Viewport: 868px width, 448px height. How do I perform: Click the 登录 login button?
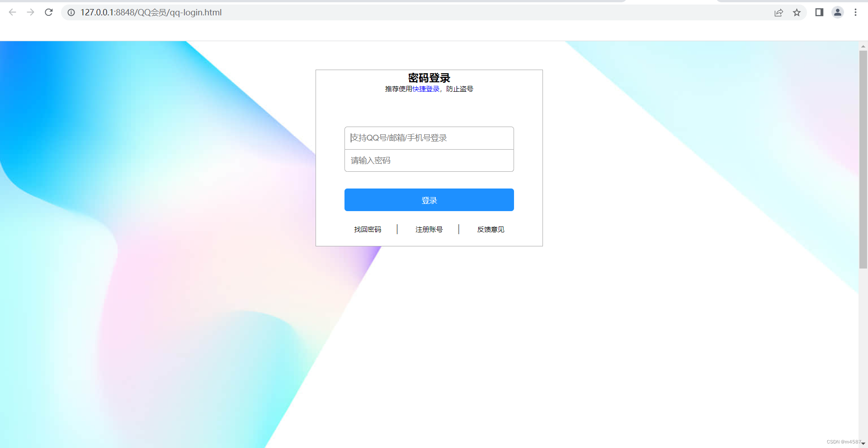pos(429,200)
